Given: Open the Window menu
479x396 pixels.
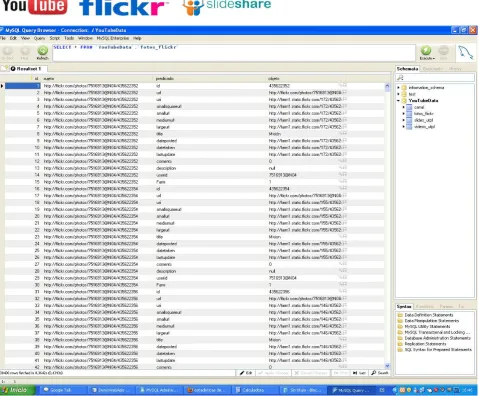Looking at the screenshot, I should 85,38.
